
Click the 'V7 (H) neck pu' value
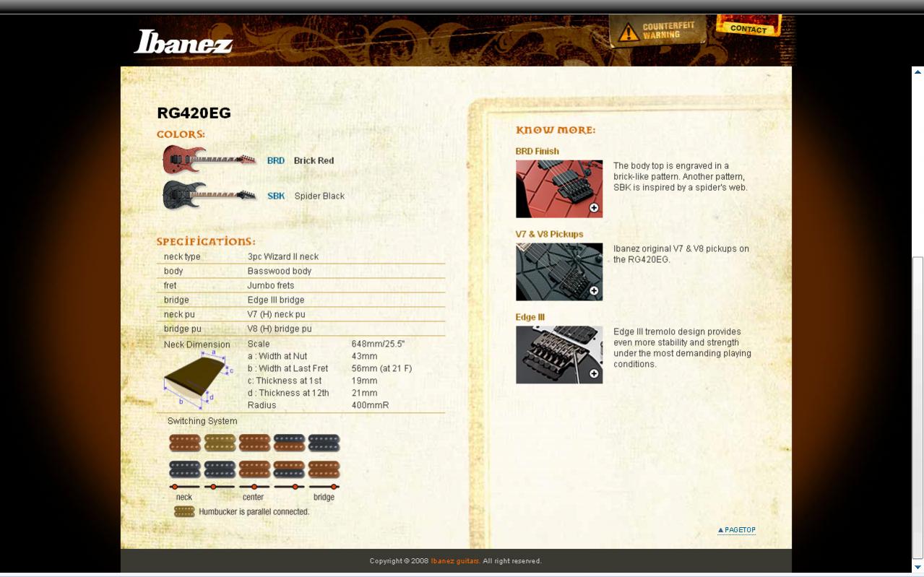coord(277,315)
